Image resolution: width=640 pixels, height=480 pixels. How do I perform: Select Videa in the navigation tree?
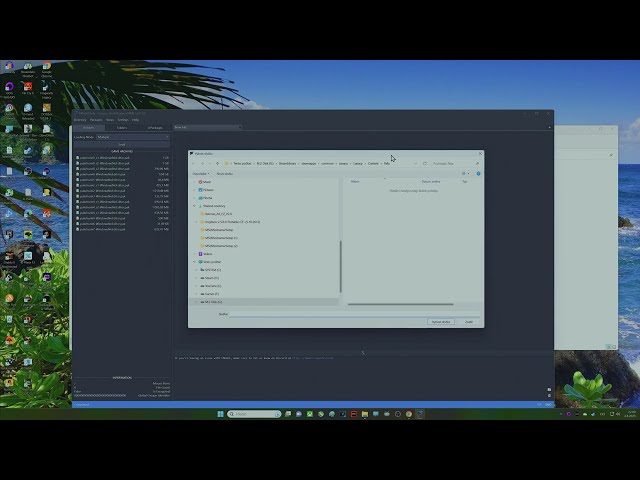point(207,254)
